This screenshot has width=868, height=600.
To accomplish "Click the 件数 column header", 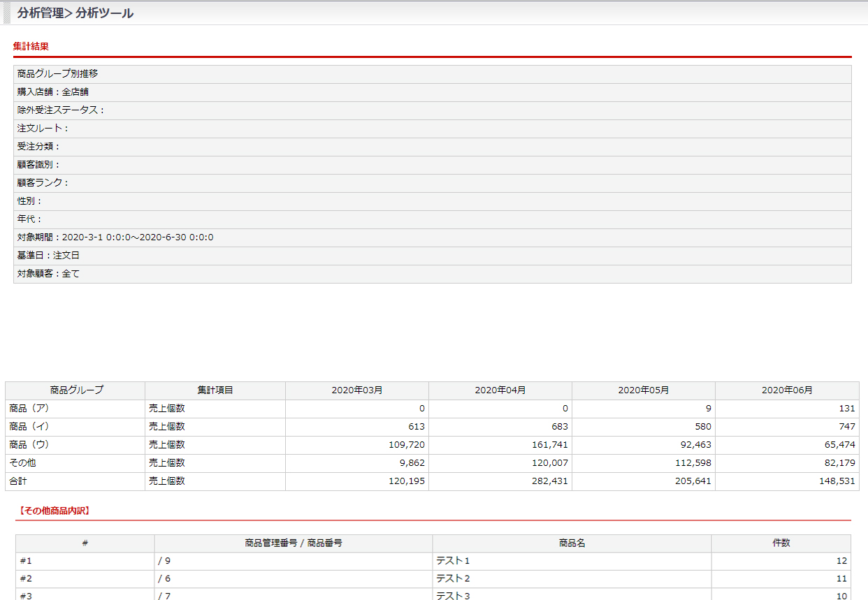I will [781, 543].
